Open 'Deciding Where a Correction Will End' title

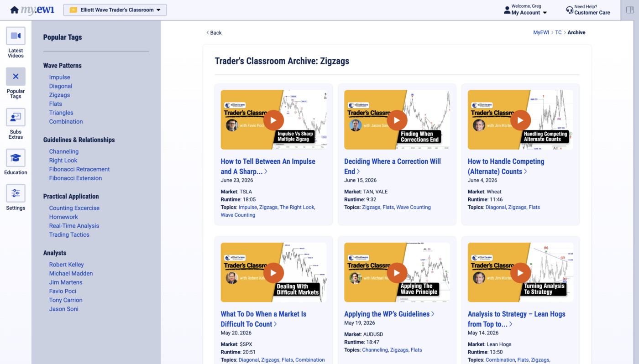(x=393, y=166)
